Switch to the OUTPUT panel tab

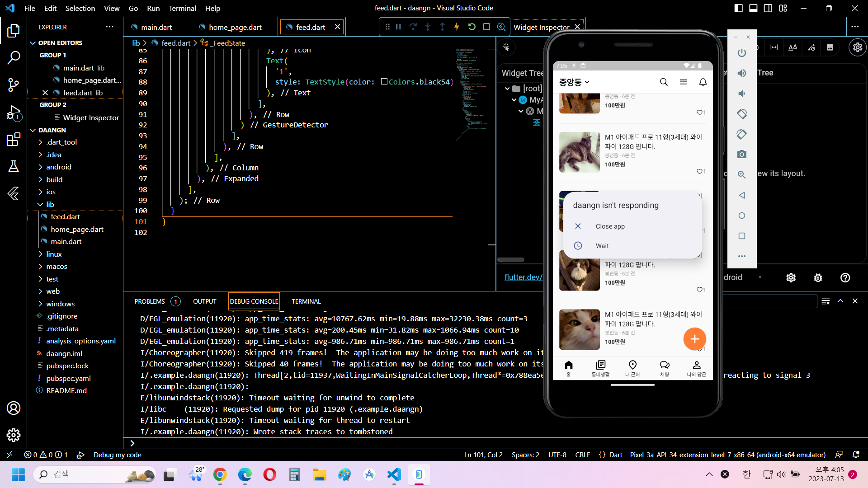(x=204, y=301)
